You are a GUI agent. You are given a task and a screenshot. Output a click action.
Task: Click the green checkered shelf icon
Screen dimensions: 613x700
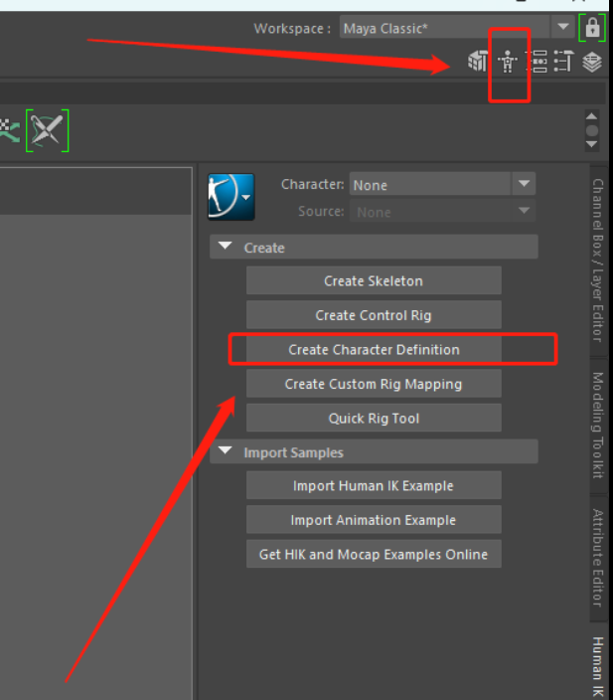tap(9, 130)
